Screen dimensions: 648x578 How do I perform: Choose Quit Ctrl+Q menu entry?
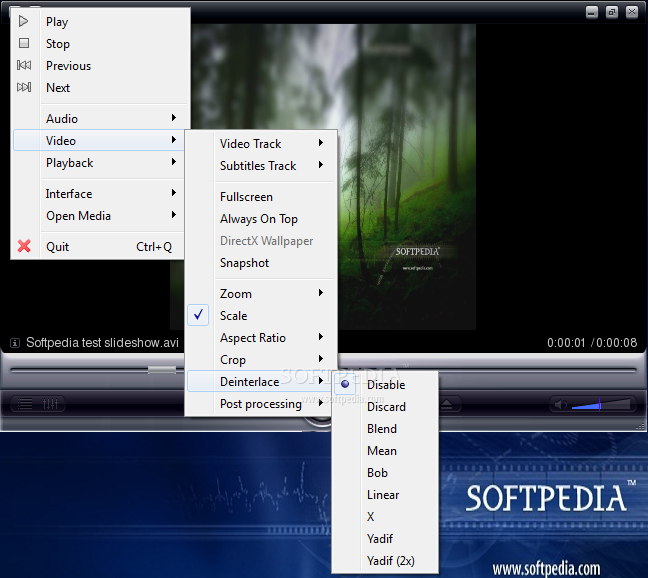pos(98,247)
